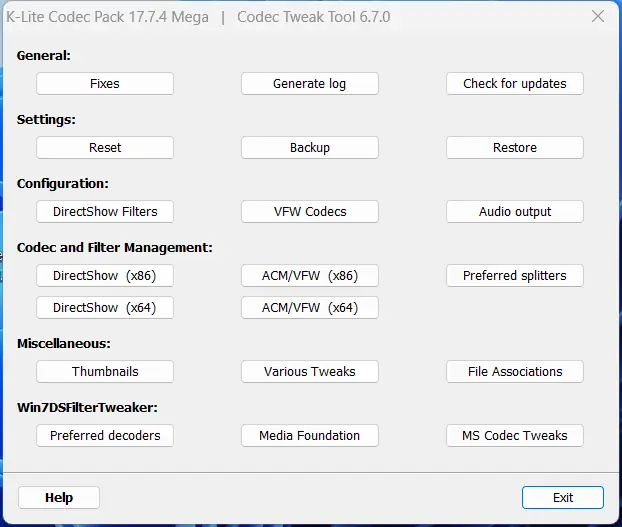Click the Generate log button
622x527 pixels.
click(x=310, y=84)
